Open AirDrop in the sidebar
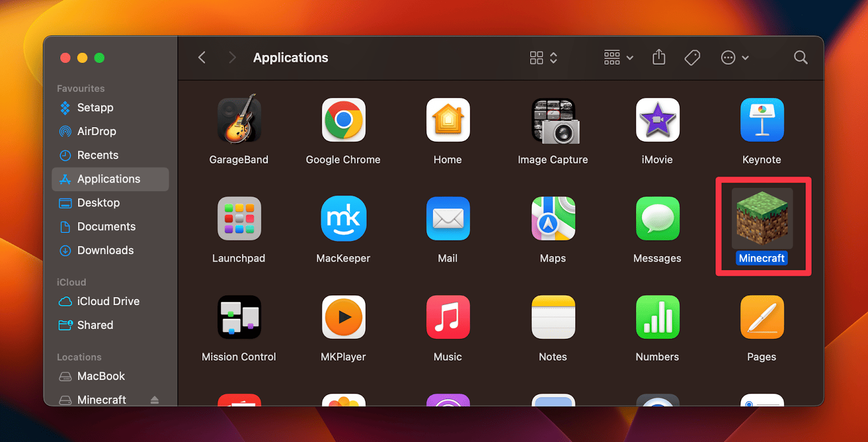 110,131
